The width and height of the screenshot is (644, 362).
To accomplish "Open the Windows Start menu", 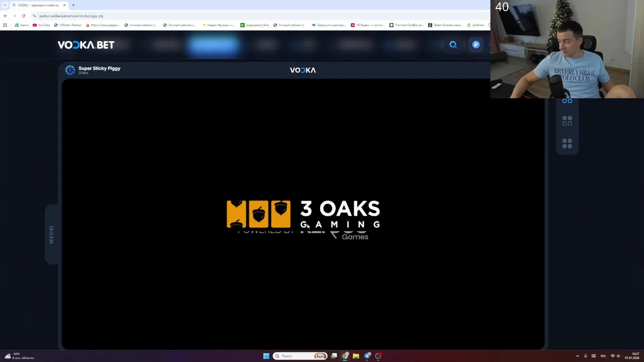I will pyautogui.click(x=266, y=356).
